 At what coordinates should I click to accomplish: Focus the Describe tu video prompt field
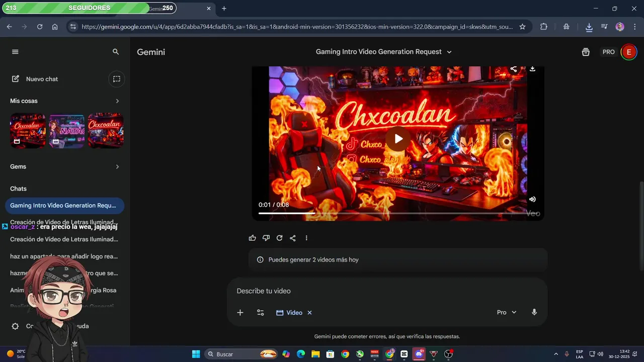pos(386,291)
